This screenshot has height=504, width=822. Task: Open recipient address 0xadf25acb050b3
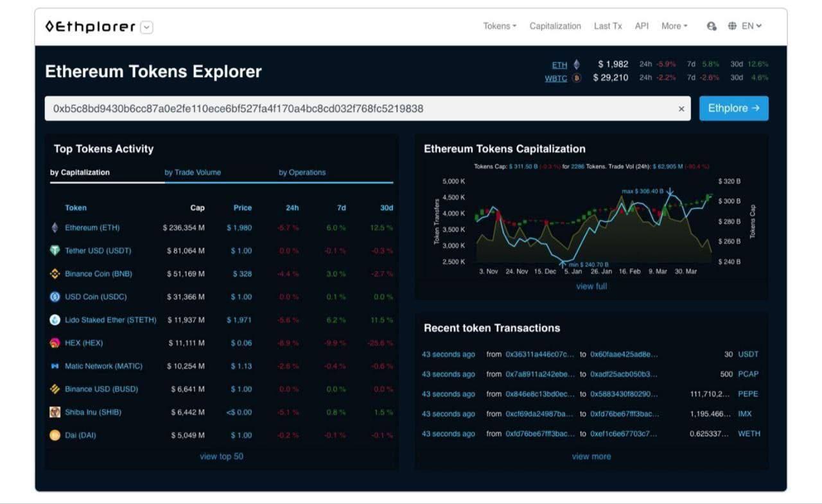click(x=624, y=374)
